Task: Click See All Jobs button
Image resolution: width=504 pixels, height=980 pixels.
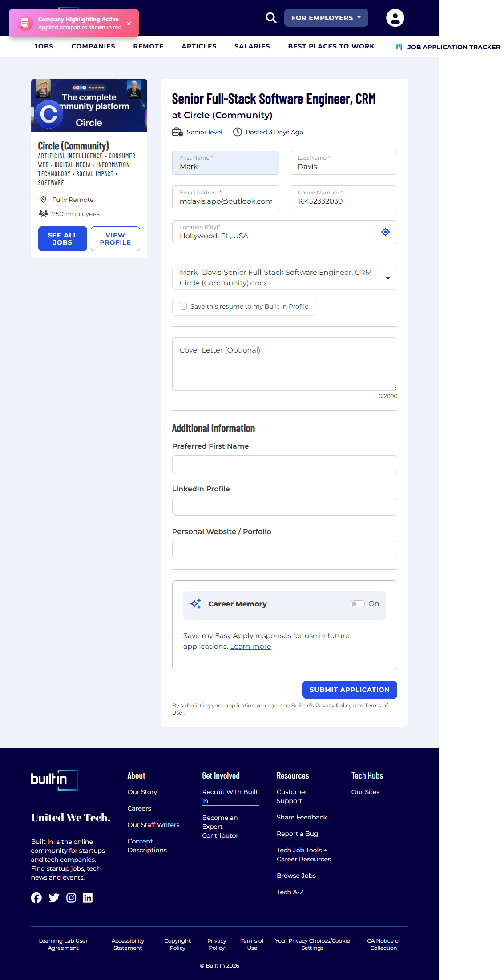Action: click(x=63, y=239)
